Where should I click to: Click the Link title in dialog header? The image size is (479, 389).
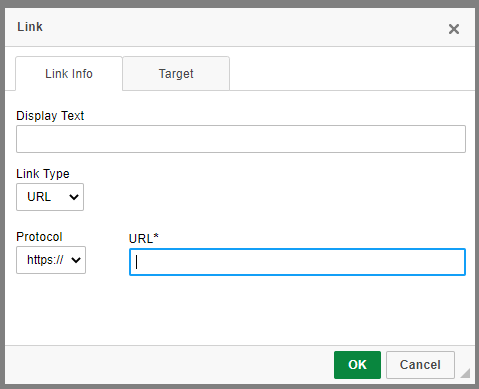[x=30, y=27]
